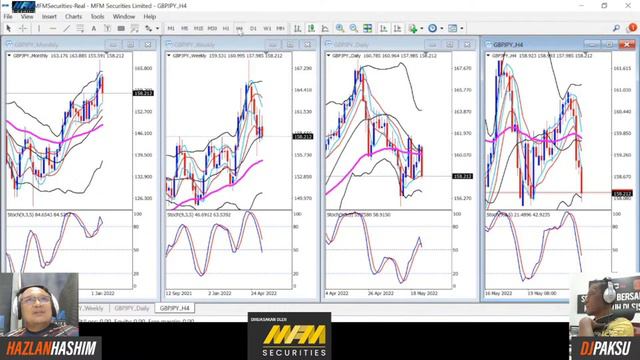
Task: Select the text label tool
Action: coord(107,28)
